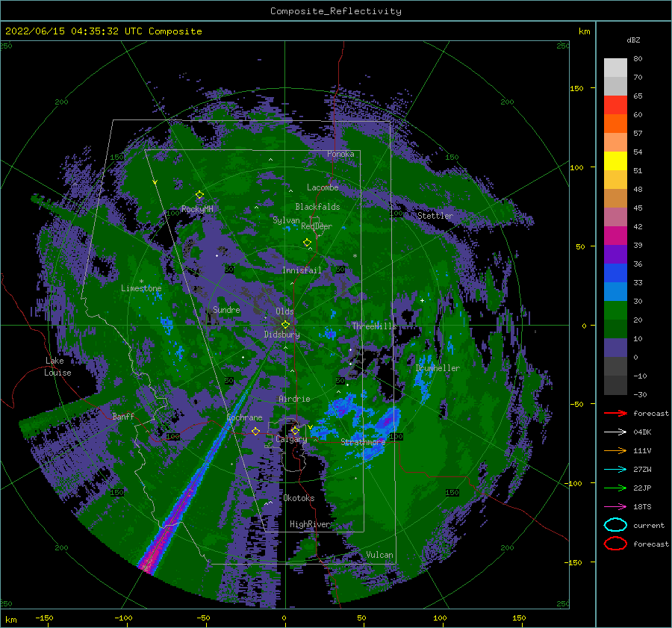Click the Lacombe town label
672x628 pixels.
pyautogui.click(x=323, y=187)
